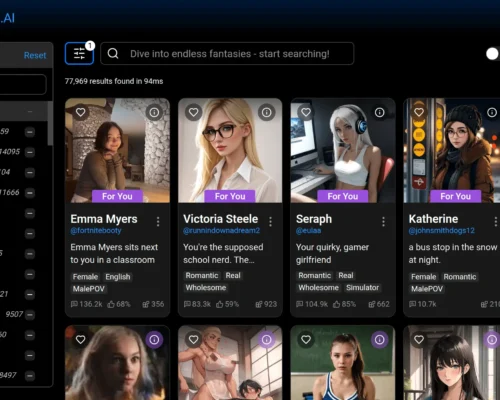Click minus button beside 9507 in sidebar
The width and height of the screenshot is (500, 400).
coord(30,315)
